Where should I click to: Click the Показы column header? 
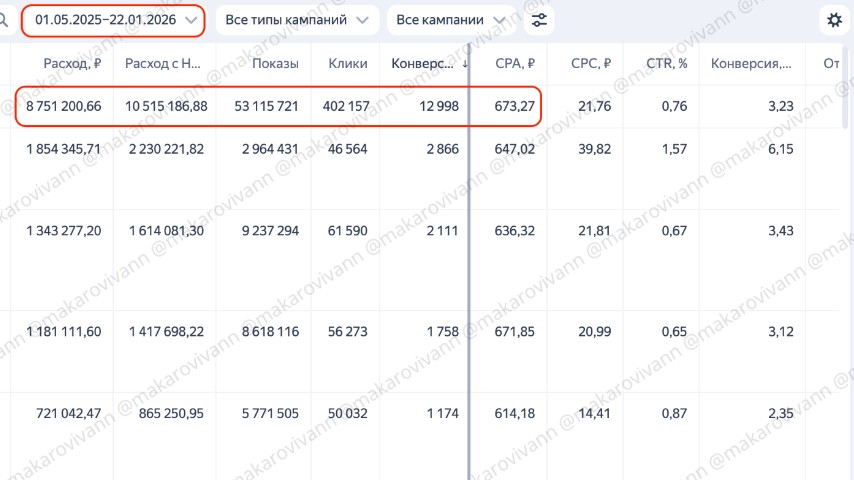(x=275, y=64)
